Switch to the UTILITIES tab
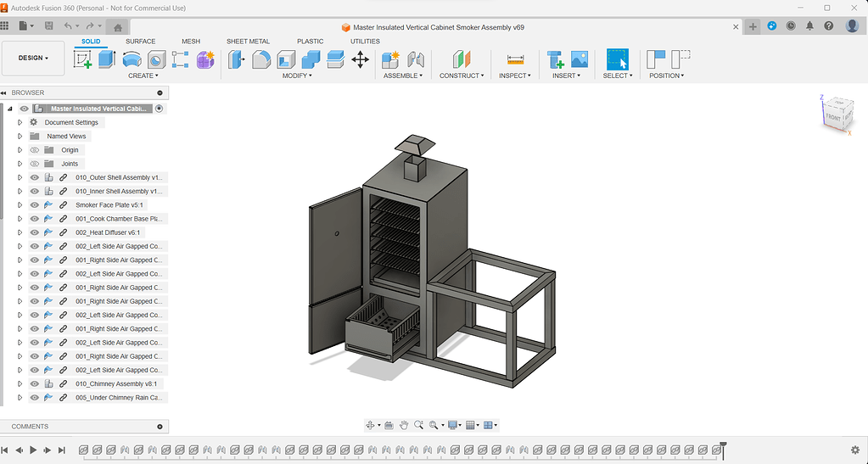This screenshot has width=868, height=464. coord(365,42)
